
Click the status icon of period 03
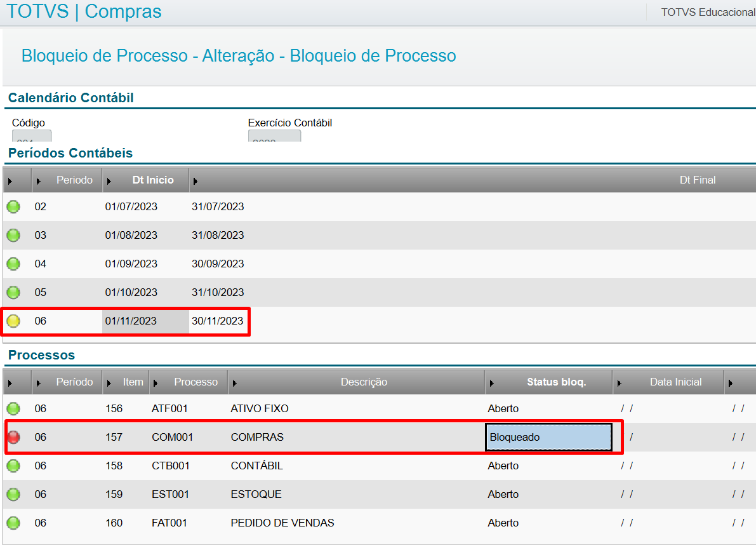[13, 235]
